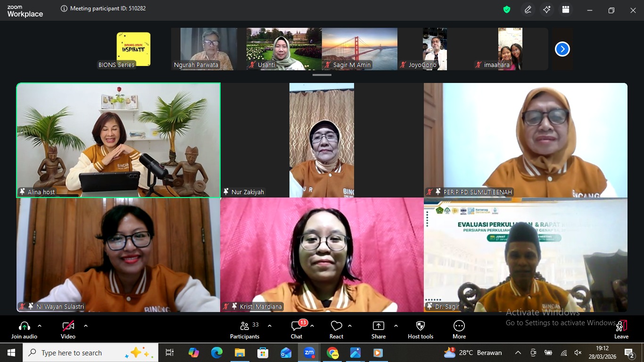Open the AI Companion sparkle icon
Screen dimensions: 644x362
[547, 9]
